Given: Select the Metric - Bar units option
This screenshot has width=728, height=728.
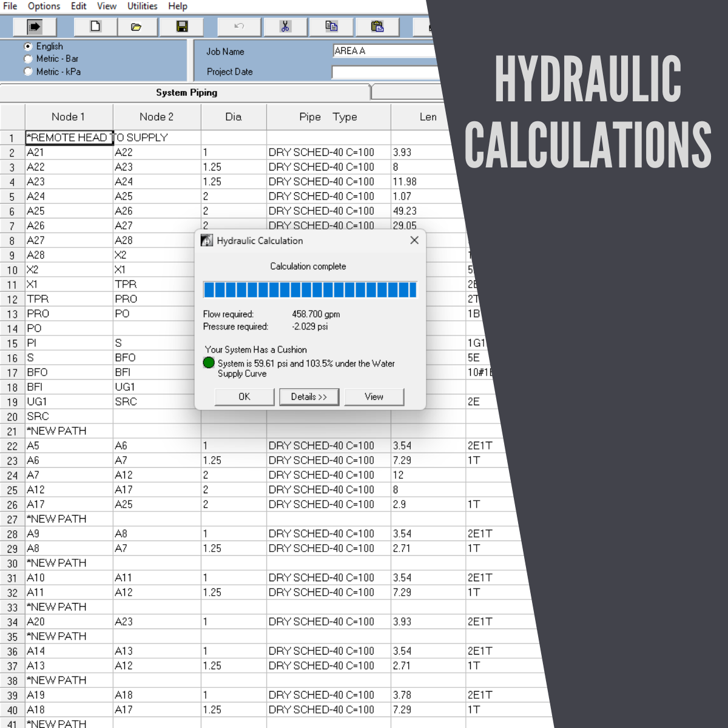Looking at the screenshot, I should click(28, 59).
